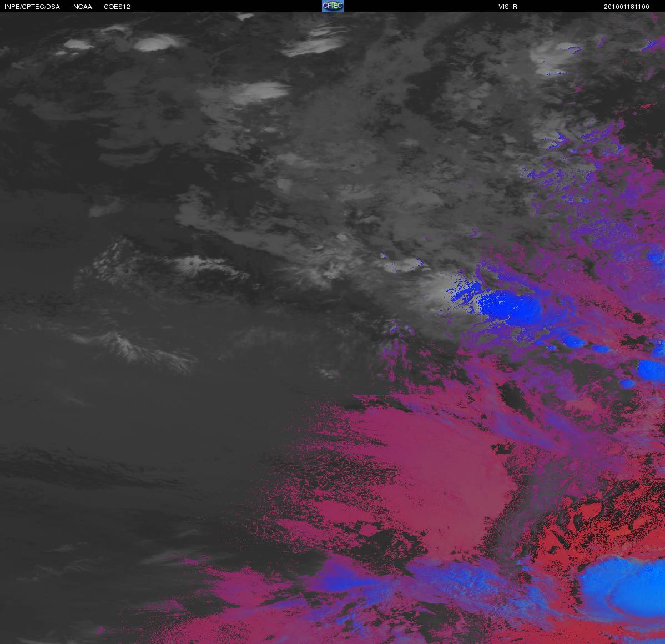665x644 pixels.
Task: Click the GOES12 satellite label
Action: tap(117, 7)
